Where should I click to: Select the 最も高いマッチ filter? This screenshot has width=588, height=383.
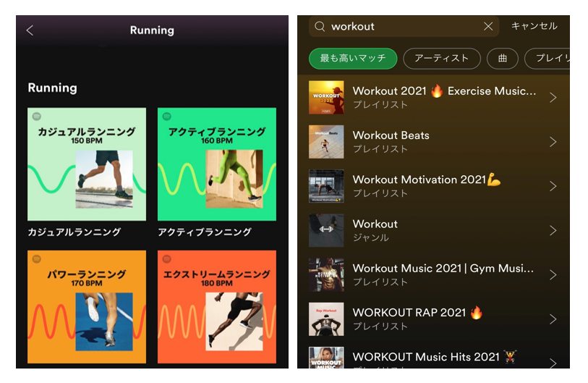pyautogui.click(x=353, y=58)
